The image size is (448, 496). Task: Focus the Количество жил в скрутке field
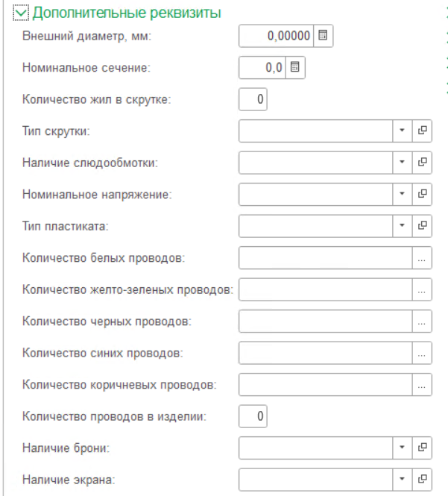click(x=253, y=99)
